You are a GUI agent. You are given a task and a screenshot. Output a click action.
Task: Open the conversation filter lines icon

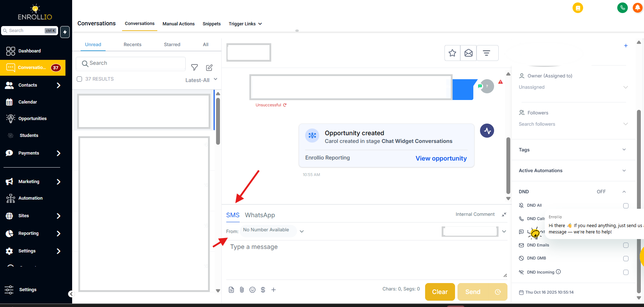point(486,53)
